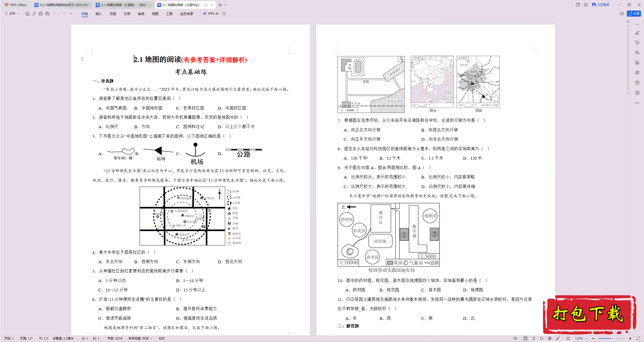Click the 15分钟便民生活圈 map image
644x342 pixels.
[190, 216]
